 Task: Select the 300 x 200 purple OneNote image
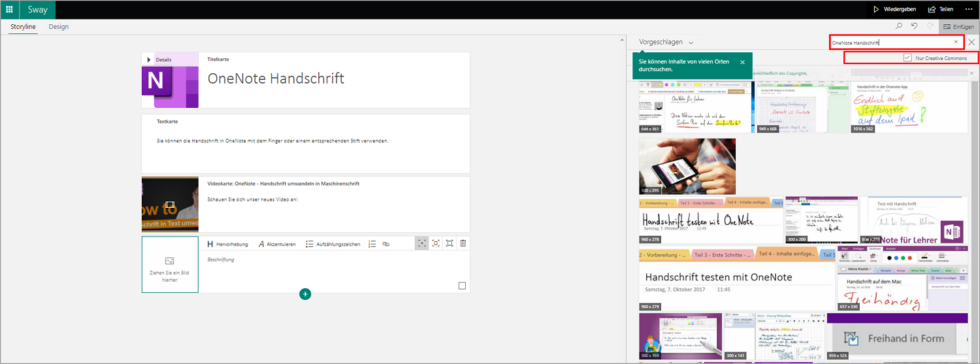(821, 220)
